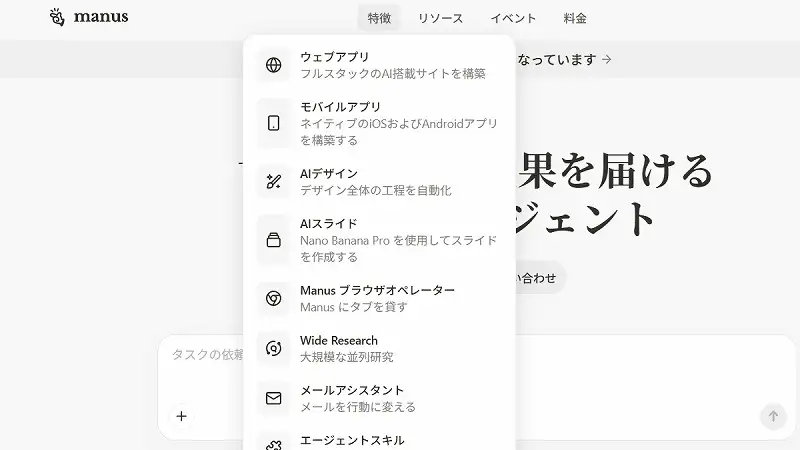This screenshot has height=450, width=800.
Task: Click the send arrow button
Action: 773,416
